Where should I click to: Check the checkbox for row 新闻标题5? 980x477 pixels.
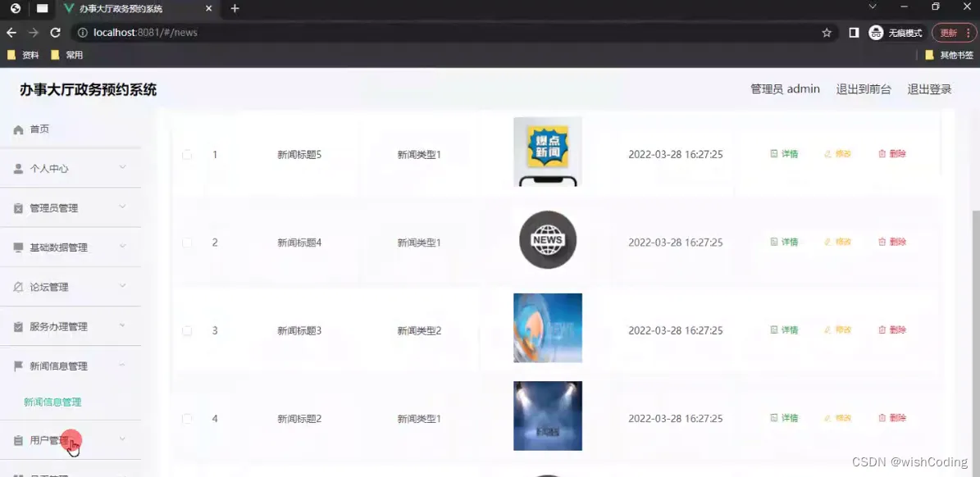pyautogui.click(x=187, y=154)
